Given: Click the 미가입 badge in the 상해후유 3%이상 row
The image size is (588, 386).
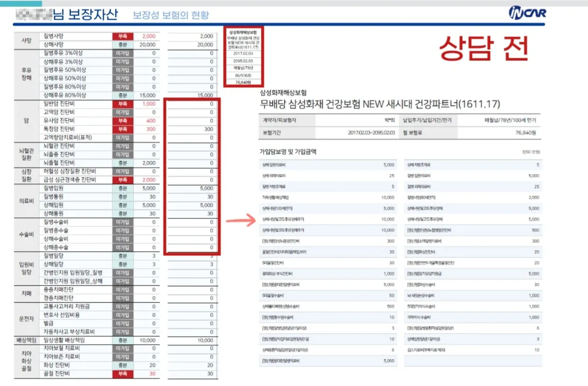Looking at the screenshot, I should [123, 61].
